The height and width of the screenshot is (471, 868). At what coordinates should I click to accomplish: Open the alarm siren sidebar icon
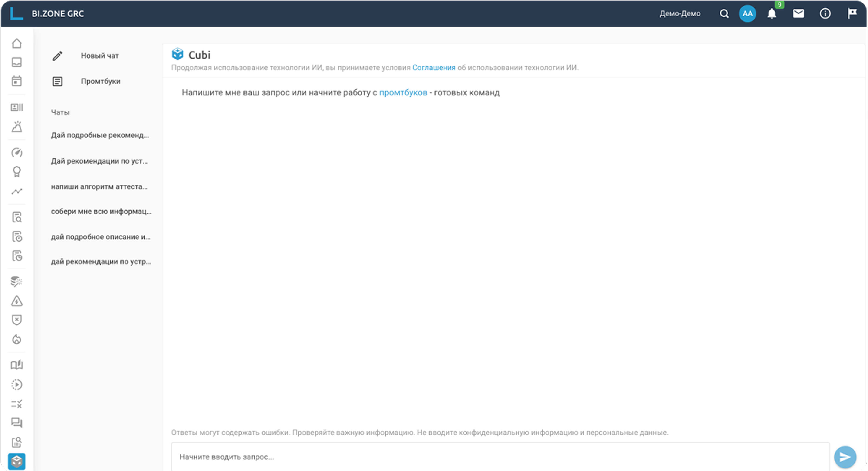(16, 127)
